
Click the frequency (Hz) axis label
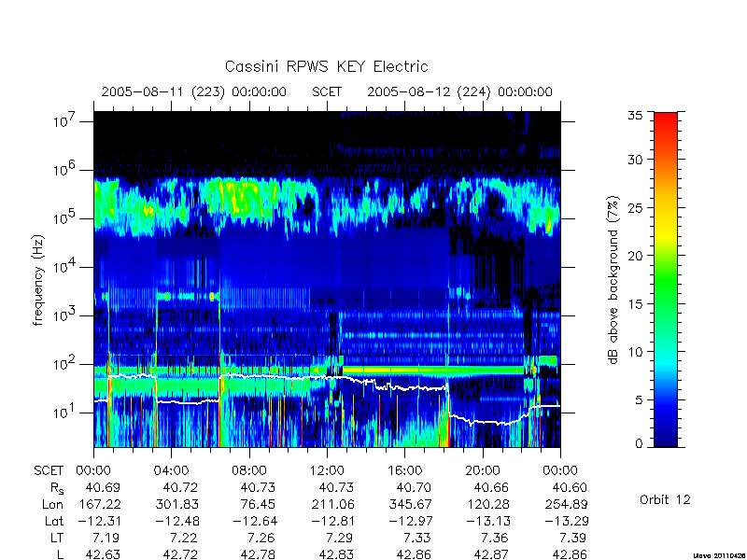pyautogui.click(x=38, y=280)
